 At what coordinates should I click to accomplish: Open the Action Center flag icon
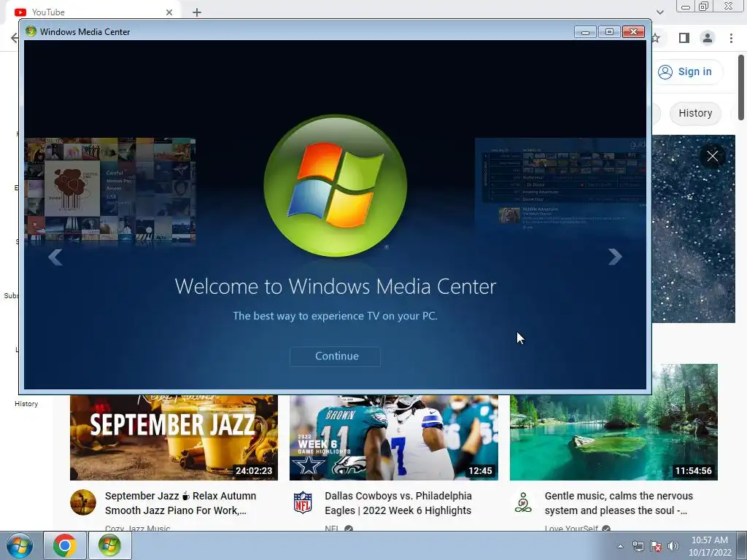656,547
